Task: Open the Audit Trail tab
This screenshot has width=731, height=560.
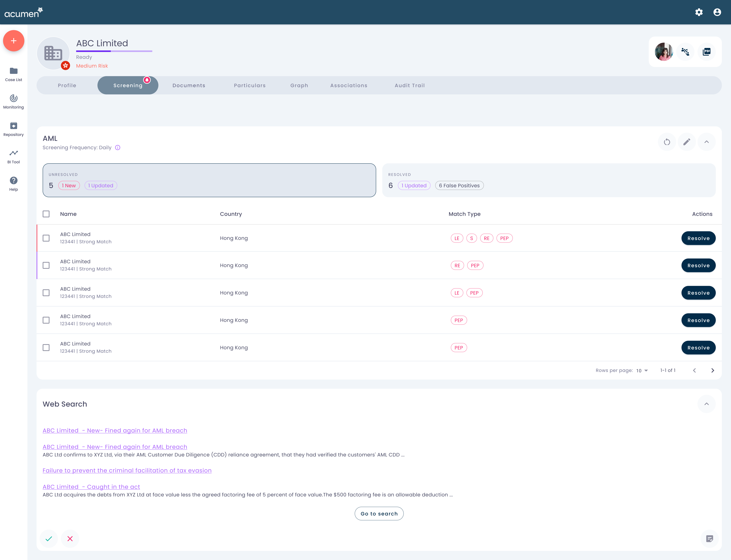Action: [x=410, y=85]
